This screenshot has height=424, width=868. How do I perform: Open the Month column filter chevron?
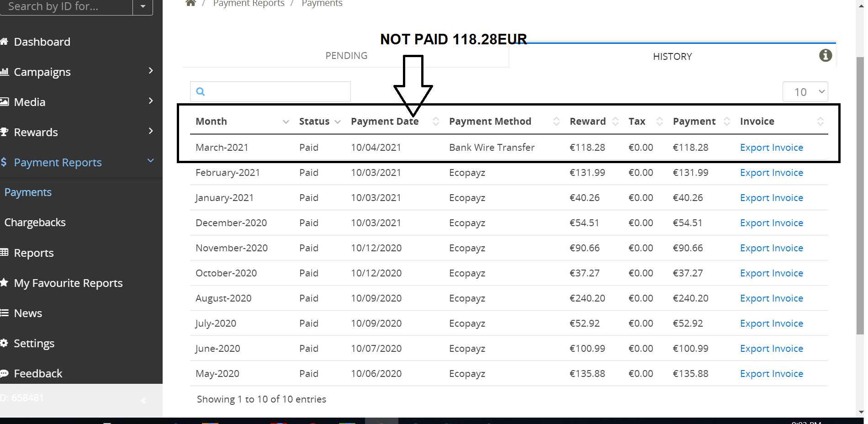(286, 122)
